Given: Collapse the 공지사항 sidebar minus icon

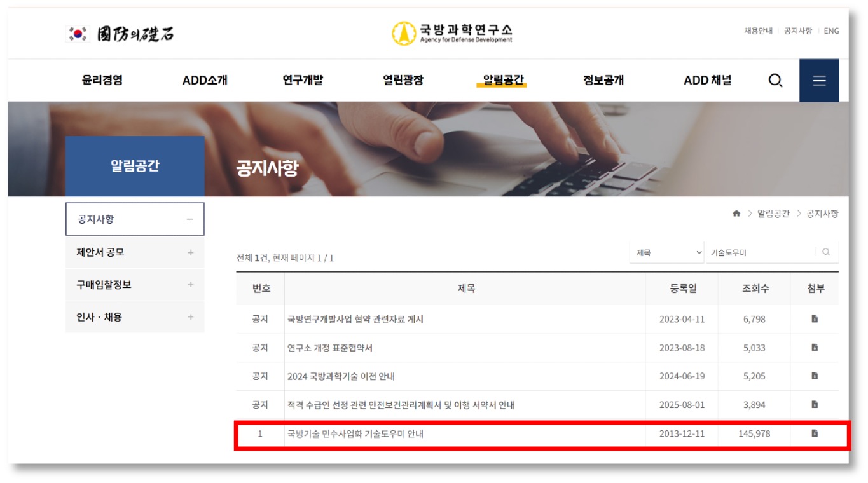Looking at the screenshot, I should [x=189, y=219].
